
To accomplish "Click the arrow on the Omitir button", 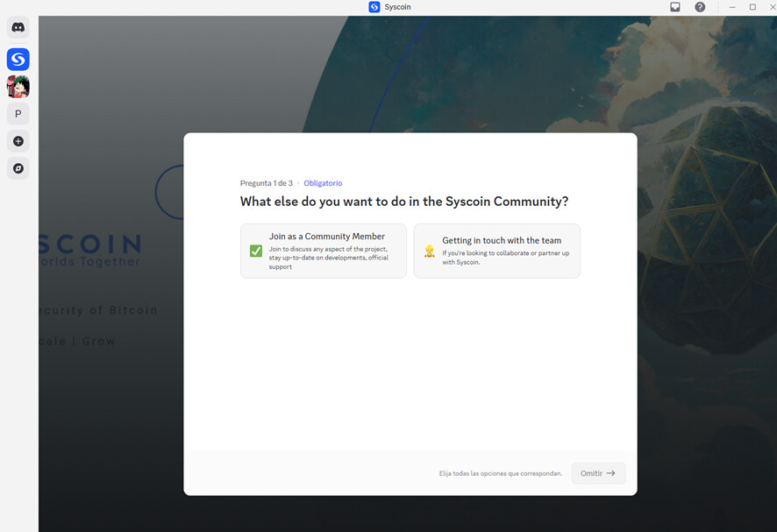I will coord(611,473).
